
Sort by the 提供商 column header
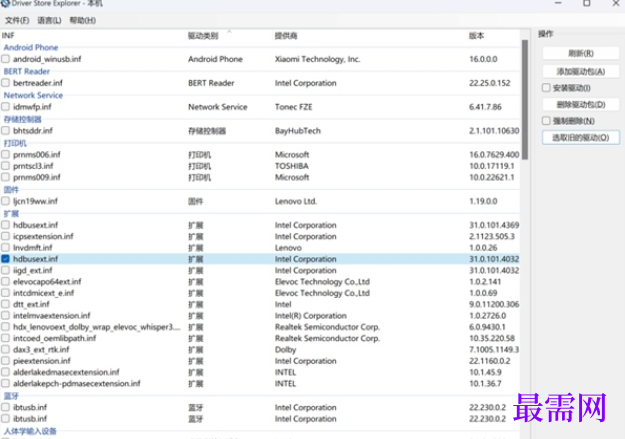pyautogui.click(x=286, y=36)
